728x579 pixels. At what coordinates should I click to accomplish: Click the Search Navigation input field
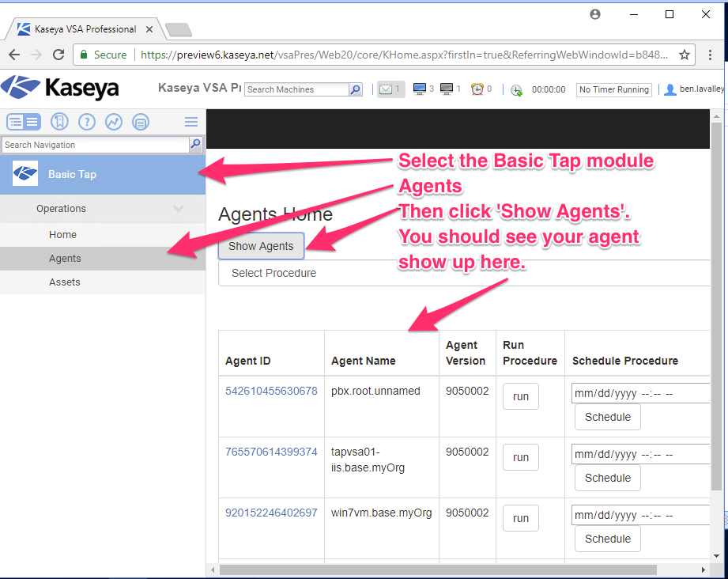96,145
